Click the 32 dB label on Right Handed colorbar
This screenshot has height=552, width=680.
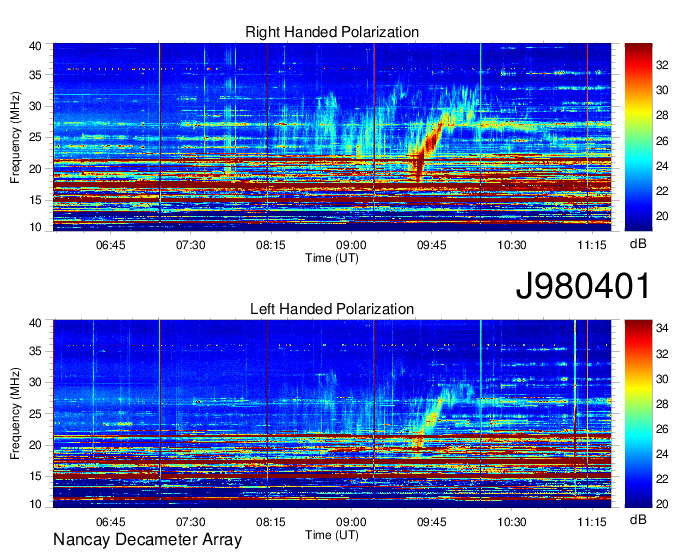[662, 65]
